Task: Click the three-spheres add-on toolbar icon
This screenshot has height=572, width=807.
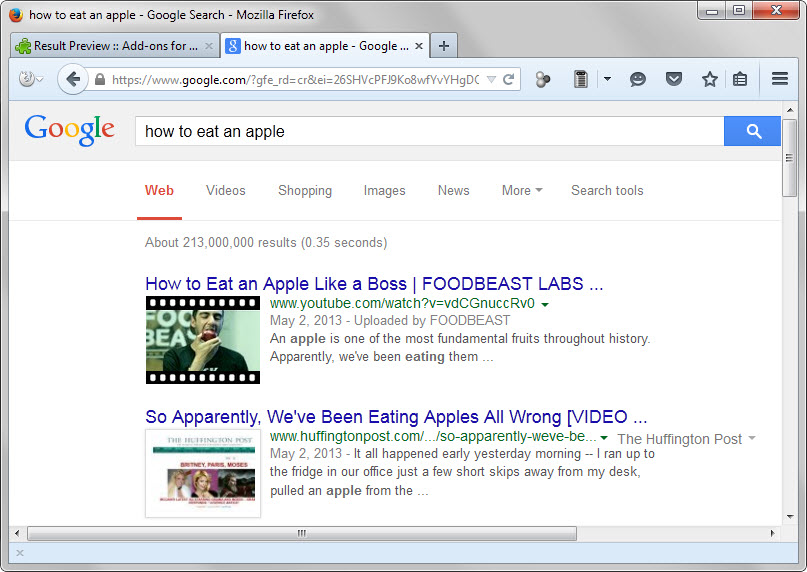Action: (542, 79)
